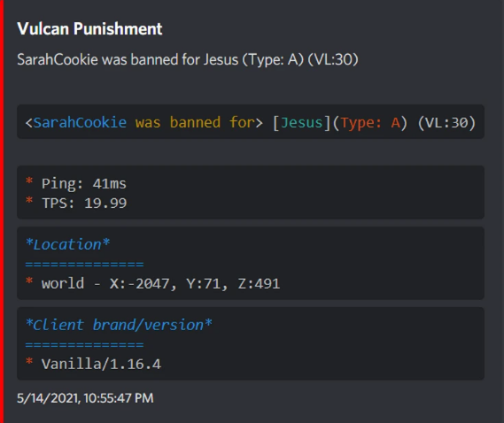Viewport: 504px width, 423px height.
Task: Click the TPS: 19.99 line
Action: (84, 204)
